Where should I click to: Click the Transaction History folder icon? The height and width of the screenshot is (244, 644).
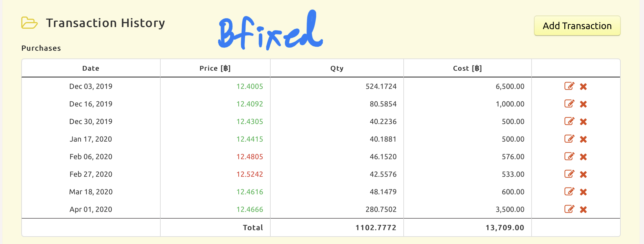[29, 23]
